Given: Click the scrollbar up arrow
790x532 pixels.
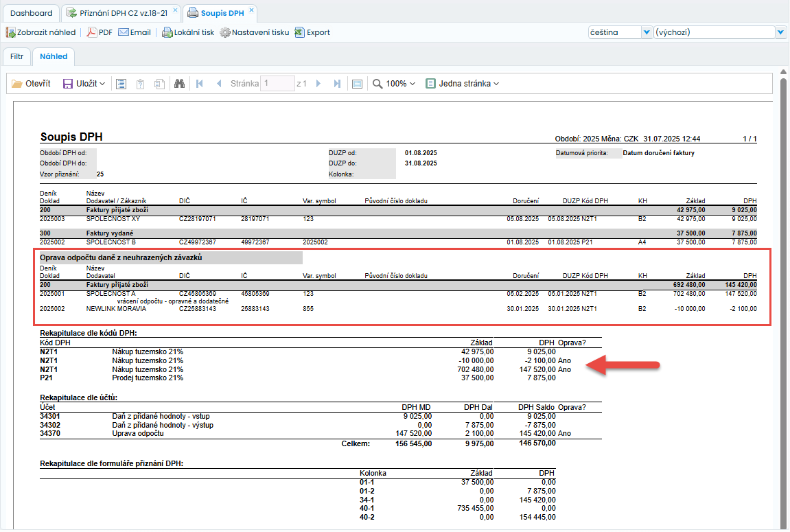Looking at the screenshot, I should 783,72.
